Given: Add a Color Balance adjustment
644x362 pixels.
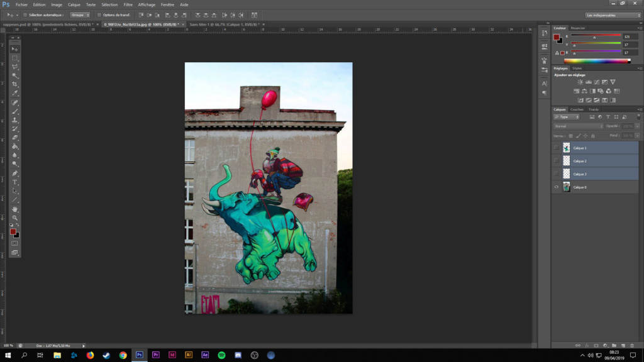Looking at the screenshot, I should point(584,91).
